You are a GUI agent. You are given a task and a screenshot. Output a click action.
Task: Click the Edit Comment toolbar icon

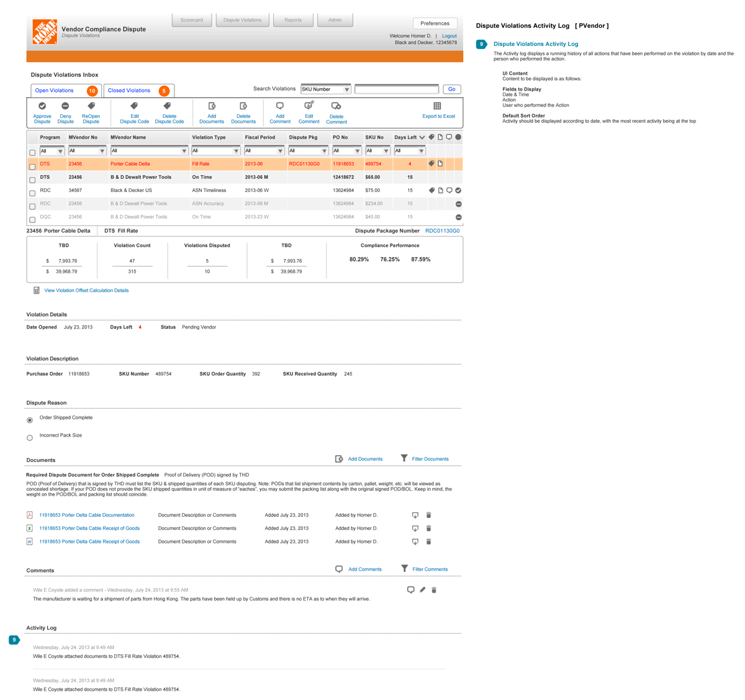pos(309,106)
